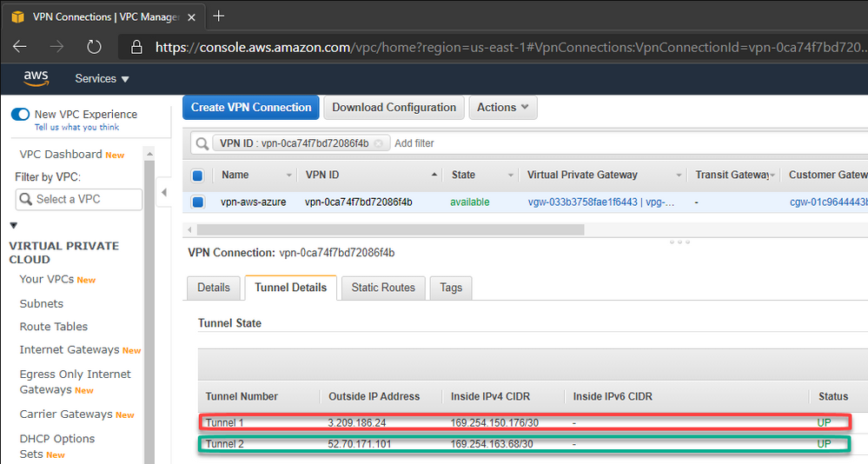The height and width of the screenshot is (464, 868).
Task: Open VPC Dashboard in sidebar
Action: point(61,154)
